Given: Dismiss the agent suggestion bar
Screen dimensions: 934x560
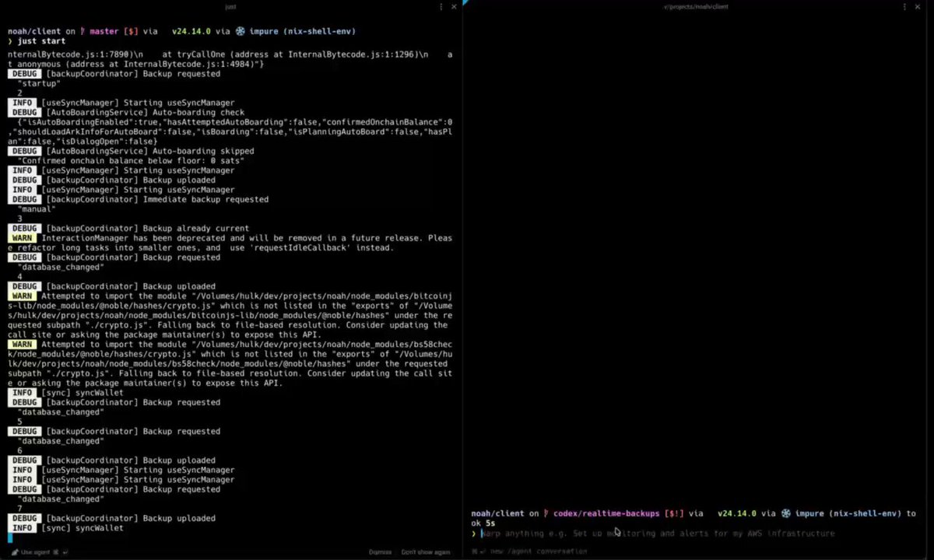Looking at the screenshot, I should pos(380,552).
